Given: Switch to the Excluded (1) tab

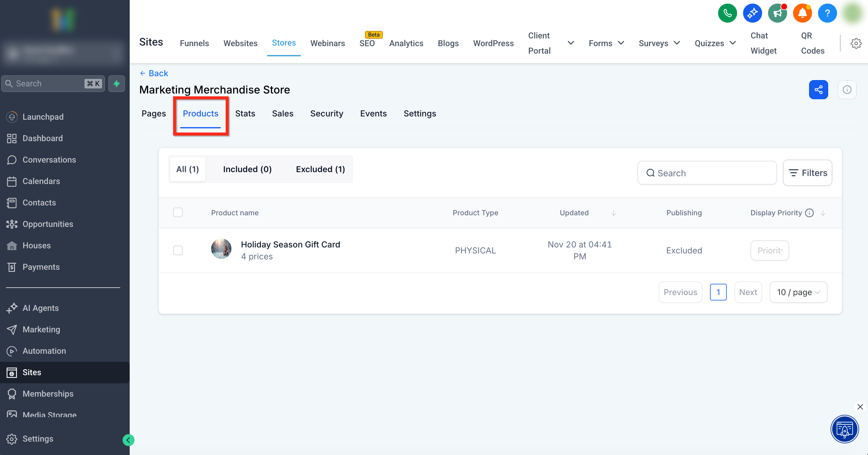Looking at the screenshot, I should tap(320, 169).
